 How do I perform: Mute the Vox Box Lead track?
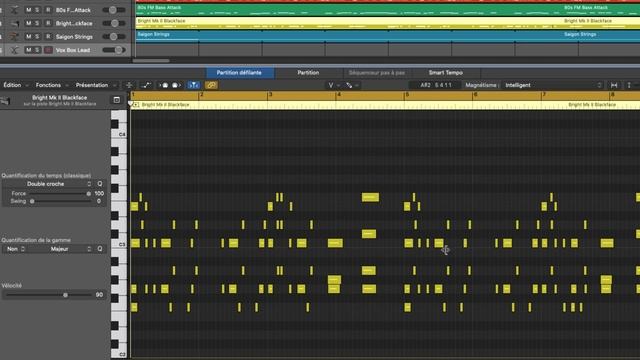pos(28,50)
